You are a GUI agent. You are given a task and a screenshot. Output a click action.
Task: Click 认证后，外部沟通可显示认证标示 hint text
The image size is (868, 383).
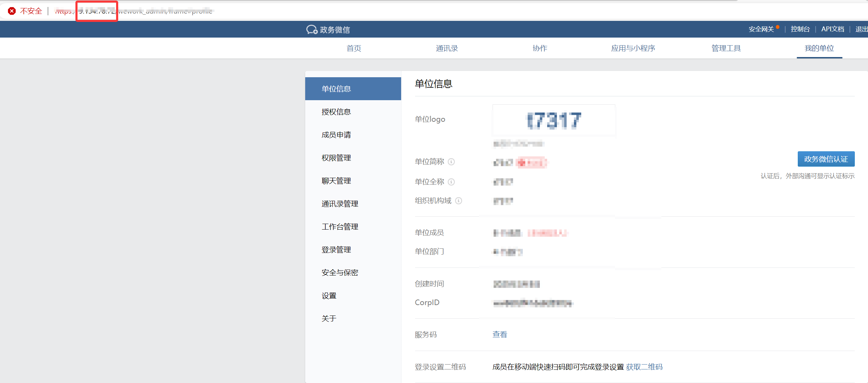click(808, 176)
